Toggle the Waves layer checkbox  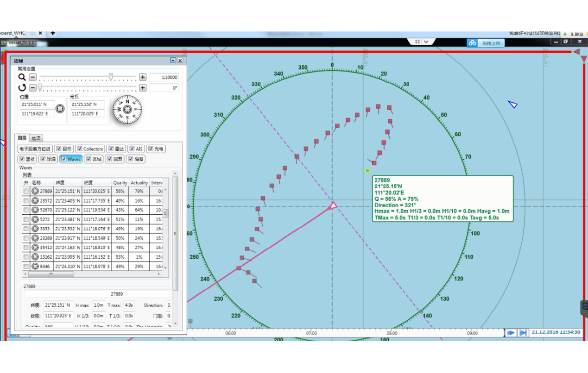click(x=63, y=159)
